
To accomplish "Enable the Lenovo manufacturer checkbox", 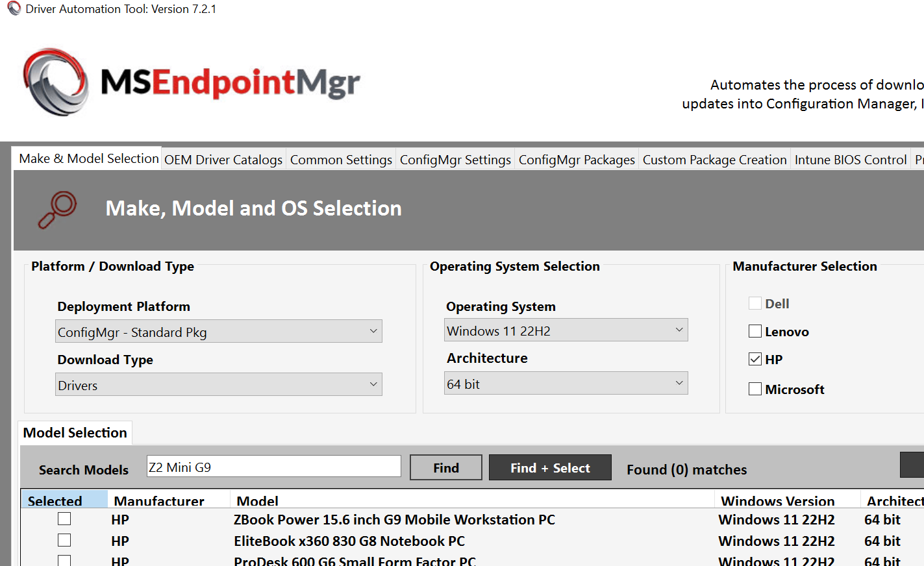I will click(755, 331).
